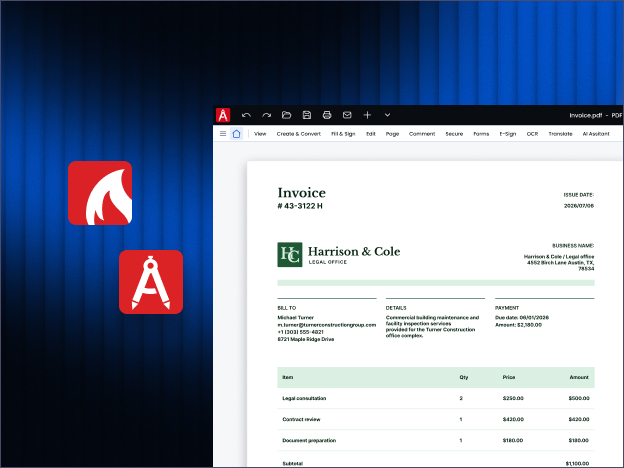Viewport: 624px width, 468px height.
Task: Click the redo arrow icon
Action: [x=266, y=115]
